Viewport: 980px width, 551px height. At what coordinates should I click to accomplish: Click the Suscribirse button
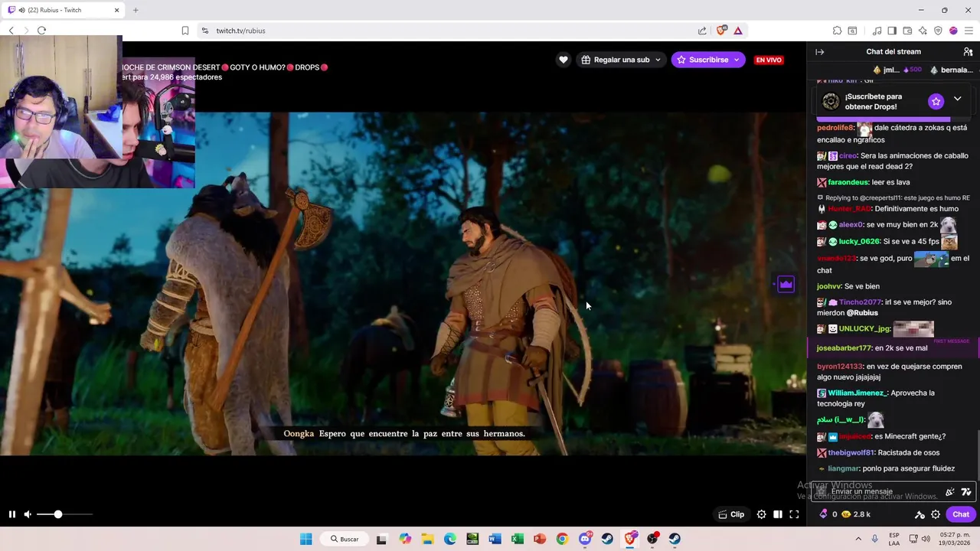point(708,60)
